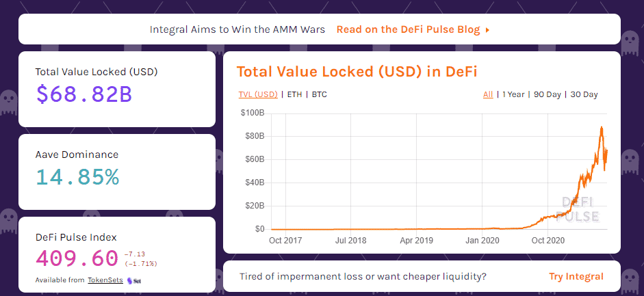The width and height of the screenshot is (644, 296).
Task: Open Read on the DeFi Pulse Blog link
Action: 409,30
